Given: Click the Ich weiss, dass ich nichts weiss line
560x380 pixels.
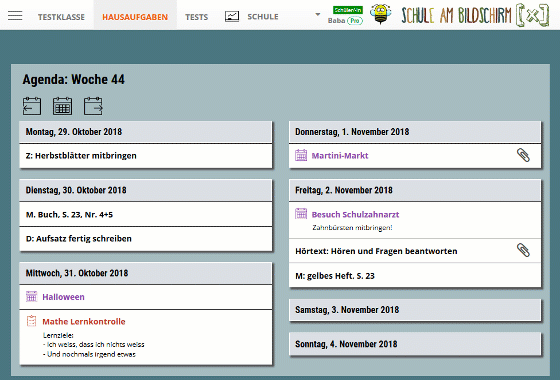Looking at the screenshot, I should coord(94,345).
